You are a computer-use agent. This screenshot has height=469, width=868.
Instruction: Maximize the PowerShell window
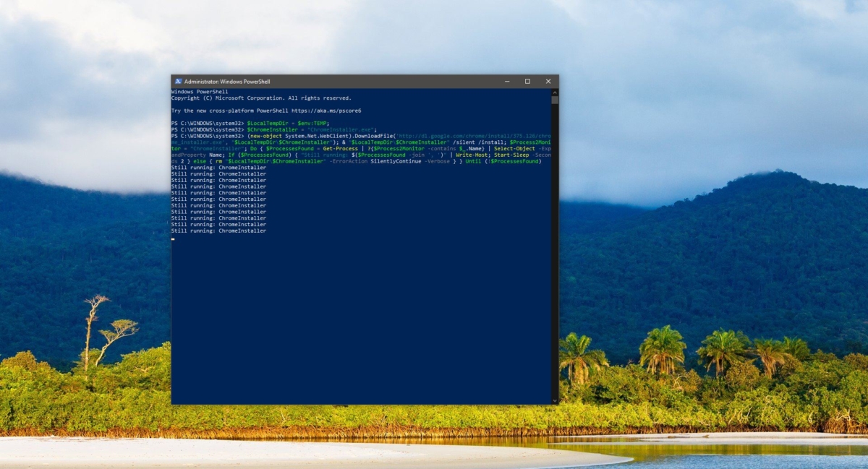tap(527, 81)
